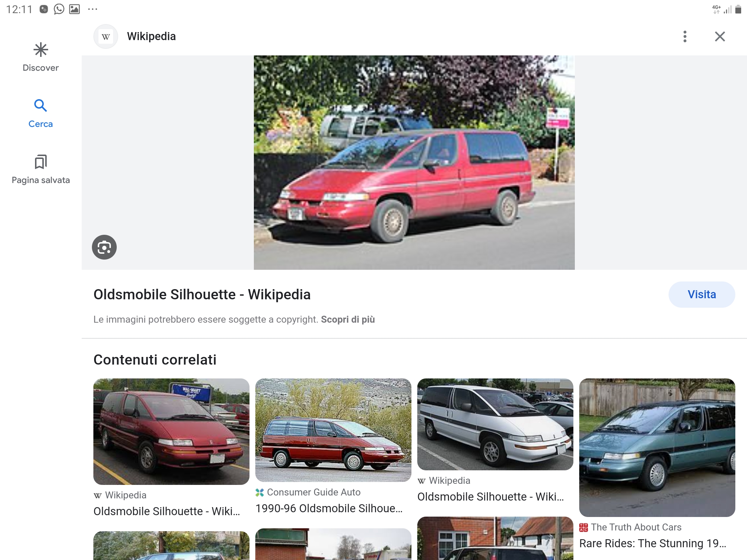The image size is (747, 560).
Task: Tap the Wikipedia W logo icon
Action: point(106,36)
